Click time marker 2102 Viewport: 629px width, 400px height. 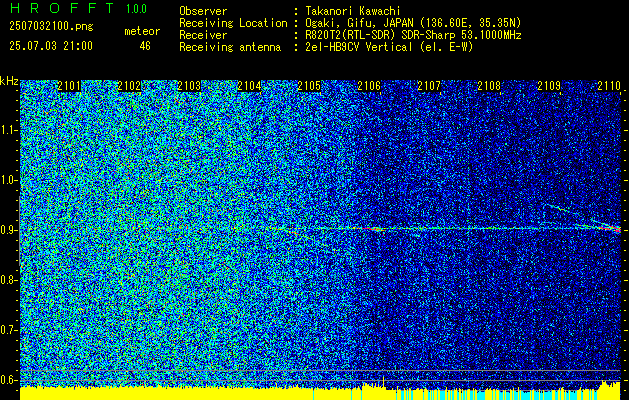point(129,86)
